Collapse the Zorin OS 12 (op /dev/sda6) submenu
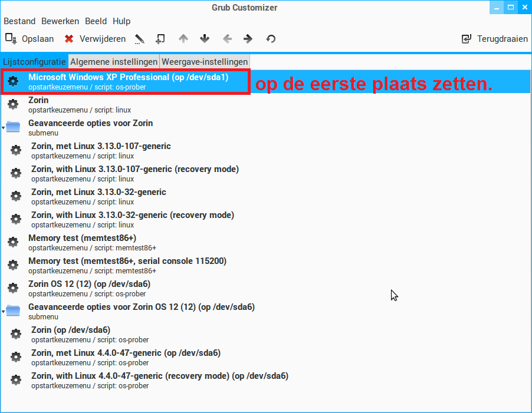The width and height of the screenshot is (532, 413). (3, 312)
